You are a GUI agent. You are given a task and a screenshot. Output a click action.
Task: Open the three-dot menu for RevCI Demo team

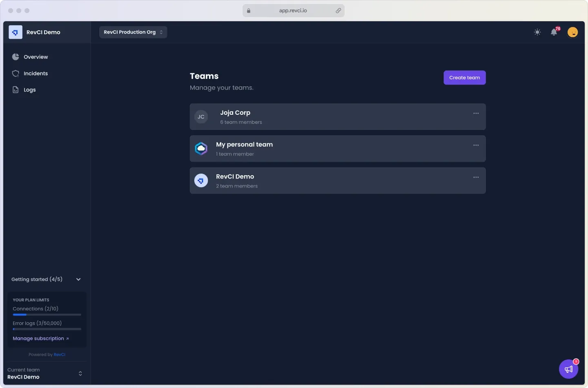click(x=476, y=177)
